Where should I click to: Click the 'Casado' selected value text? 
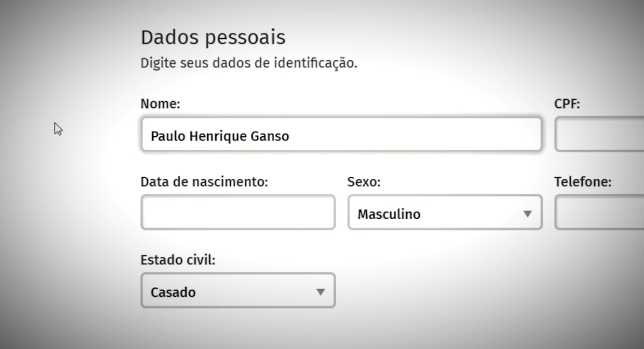tap(173, 292)
